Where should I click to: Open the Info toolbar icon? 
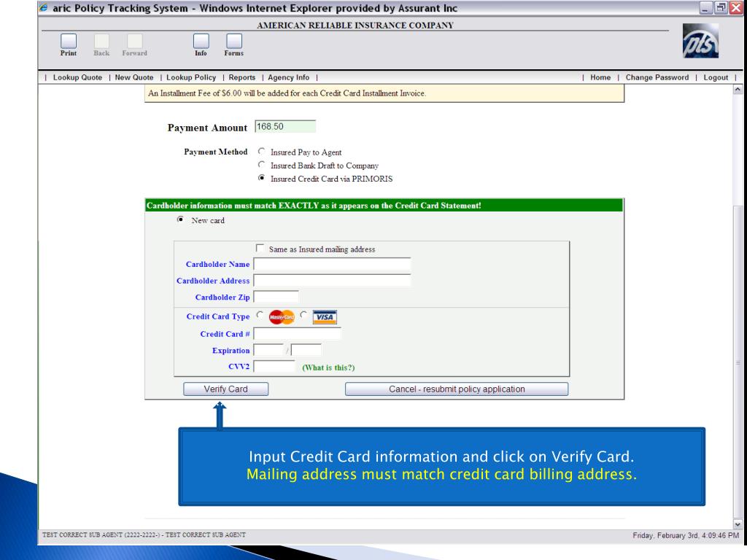201,42
